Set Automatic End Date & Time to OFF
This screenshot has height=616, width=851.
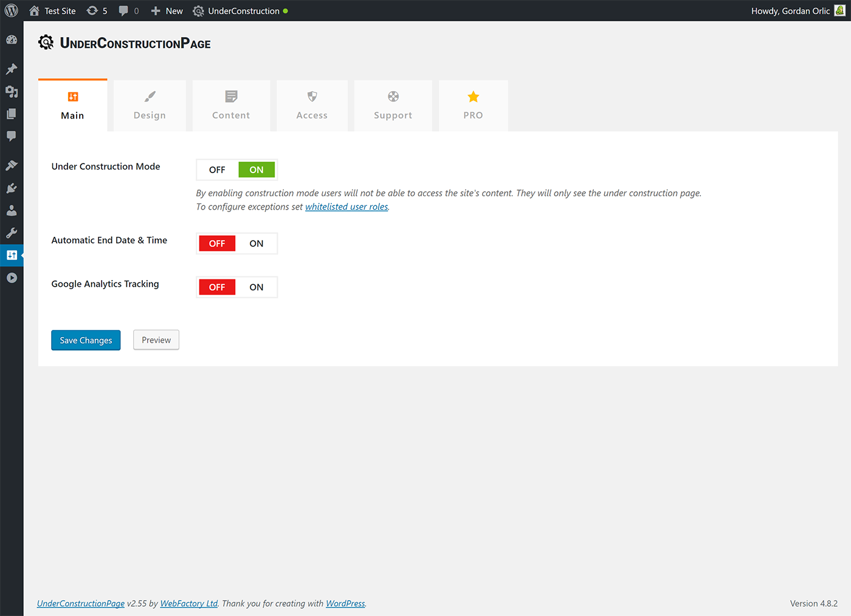(217, 244)
